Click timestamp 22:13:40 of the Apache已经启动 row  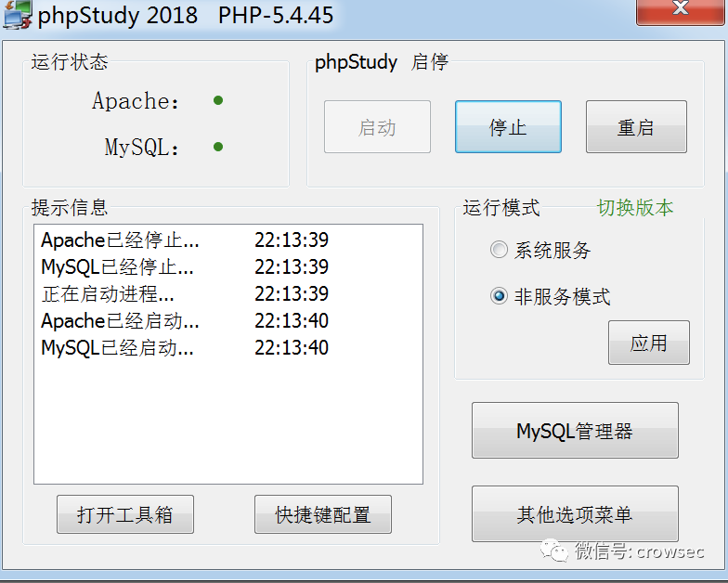point(292,321)
